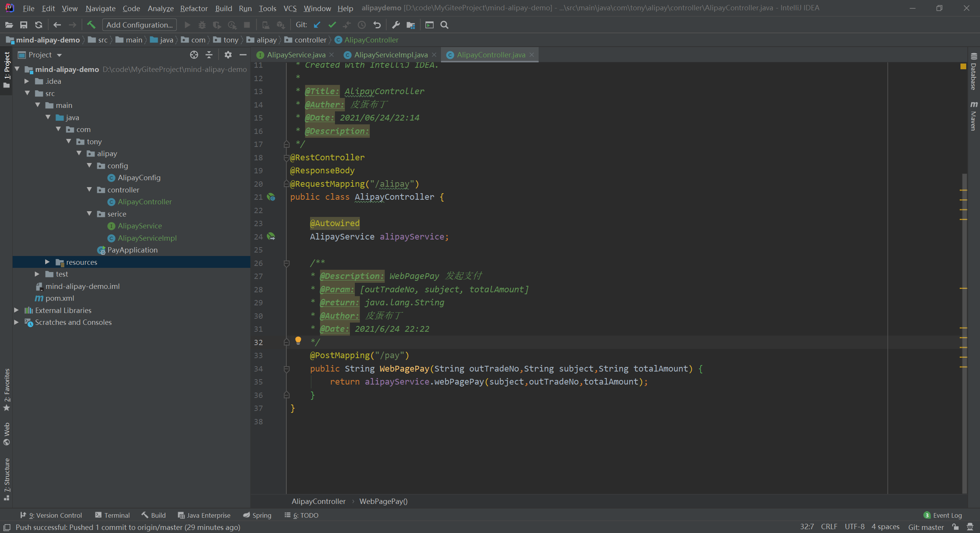
Task: Open Search Everywhere magnifier icon
Action: (444, 25)
